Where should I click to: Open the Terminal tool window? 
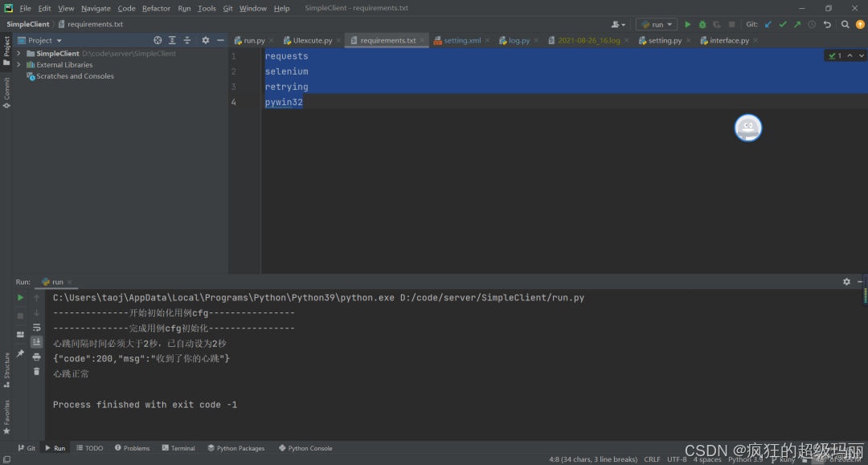point(178,448)
